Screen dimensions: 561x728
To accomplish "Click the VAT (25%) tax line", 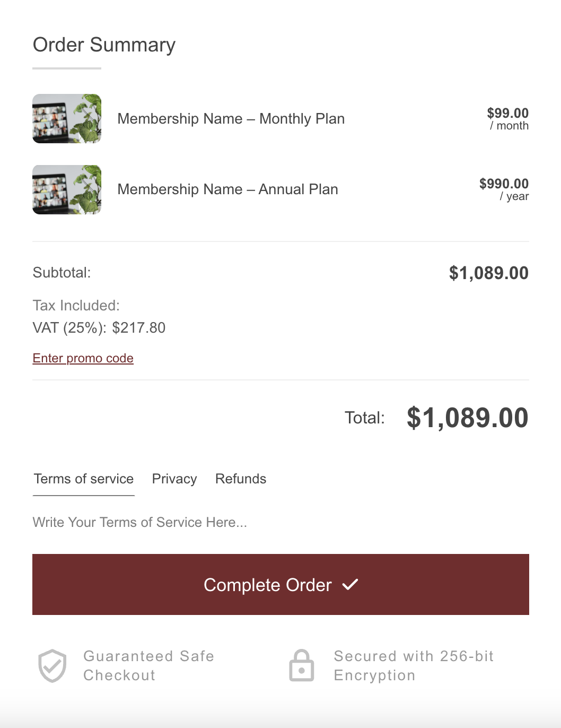I will [x=99, y=328].
